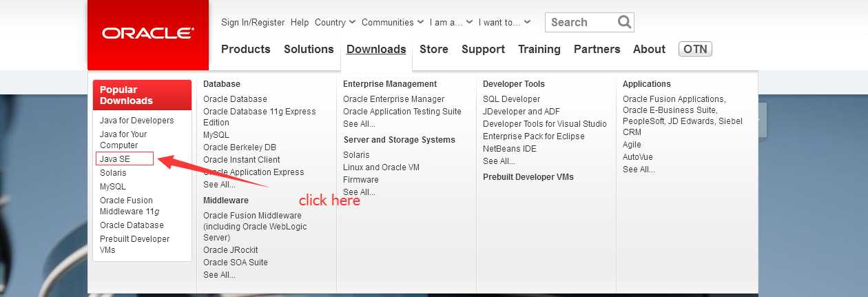Click the Server and Storage Systems heading
868x297 pixels.
400,140
